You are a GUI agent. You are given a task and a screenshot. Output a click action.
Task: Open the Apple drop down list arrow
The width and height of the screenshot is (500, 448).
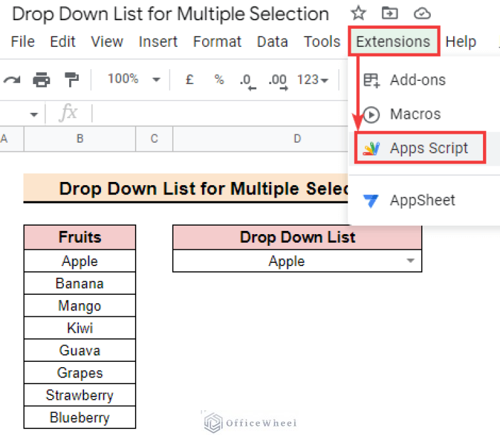point(411,261)
